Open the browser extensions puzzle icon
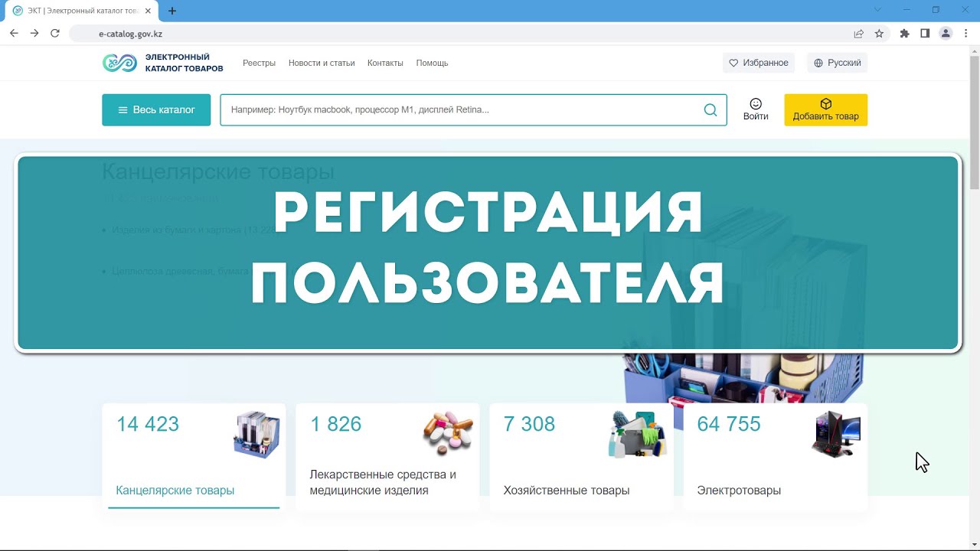The image size is (980, 551). pos(905,34)
